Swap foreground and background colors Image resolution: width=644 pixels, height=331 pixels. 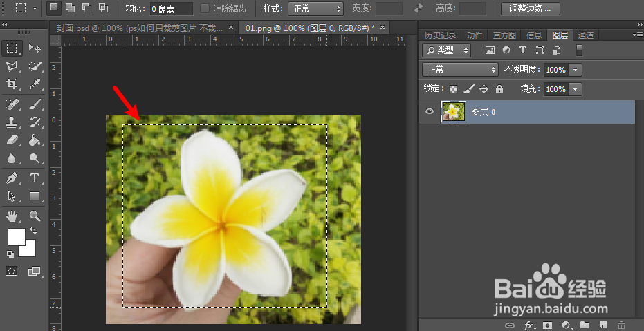[x=33, y=231]
